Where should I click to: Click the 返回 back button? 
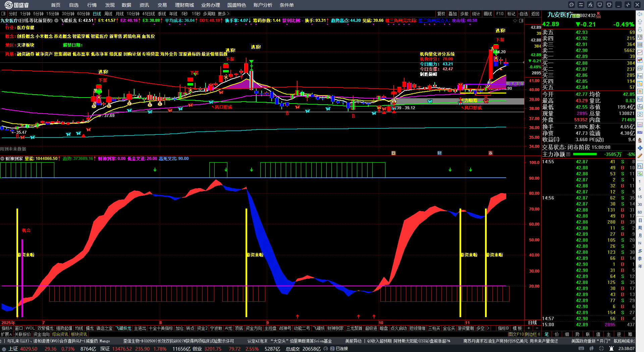[x=535, y=14]
